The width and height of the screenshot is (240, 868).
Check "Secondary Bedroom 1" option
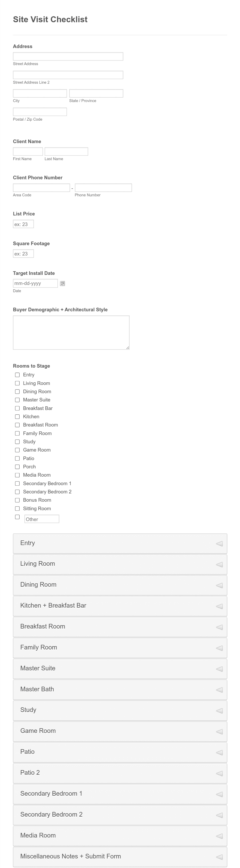pos(17,483)
